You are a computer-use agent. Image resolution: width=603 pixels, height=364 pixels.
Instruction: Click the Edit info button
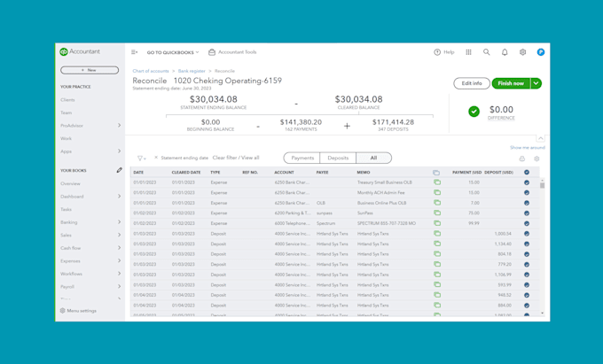pos(472,83)
